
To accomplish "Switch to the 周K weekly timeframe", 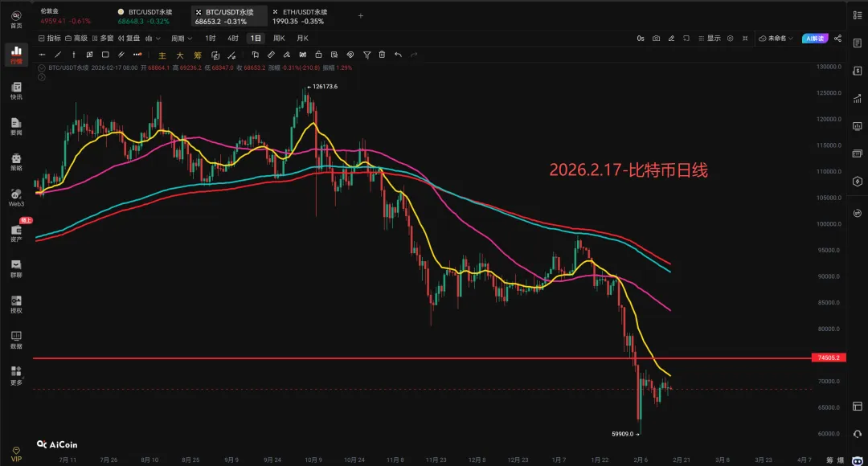I will pyautogui.click(x=279, y=39).
